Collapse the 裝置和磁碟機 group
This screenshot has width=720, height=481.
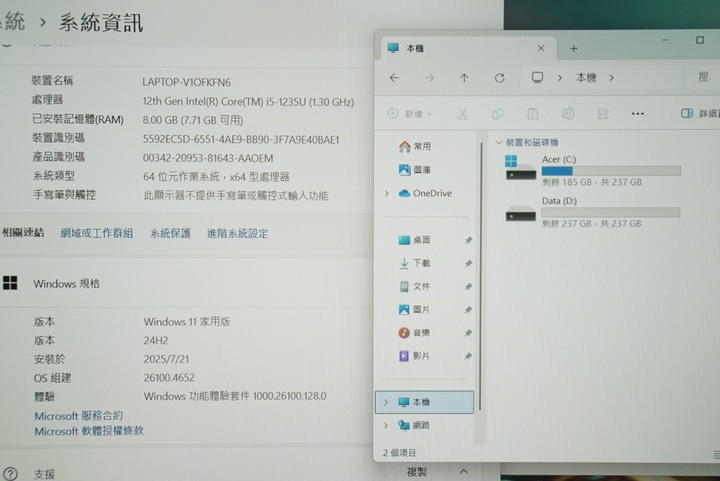tap(499, 143)
